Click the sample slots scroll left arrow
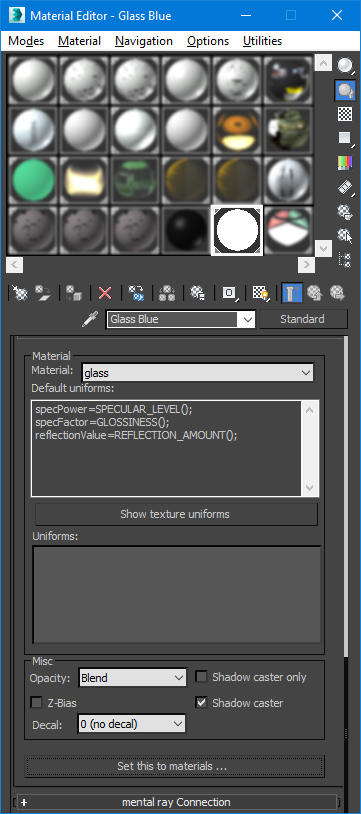This screenshot has height=814, width=361. (x=15, y=265)
